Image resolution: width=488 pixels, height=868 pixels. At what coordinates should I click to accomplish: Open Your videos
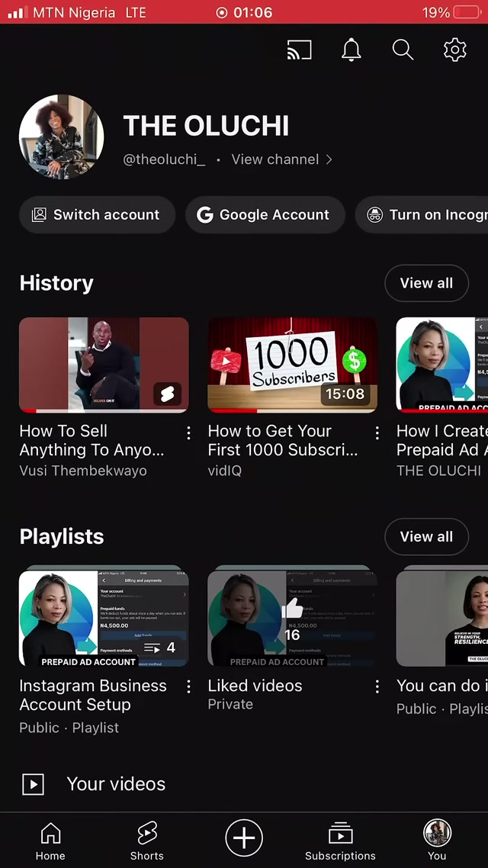pyautogui.click(x=116, y=784)
